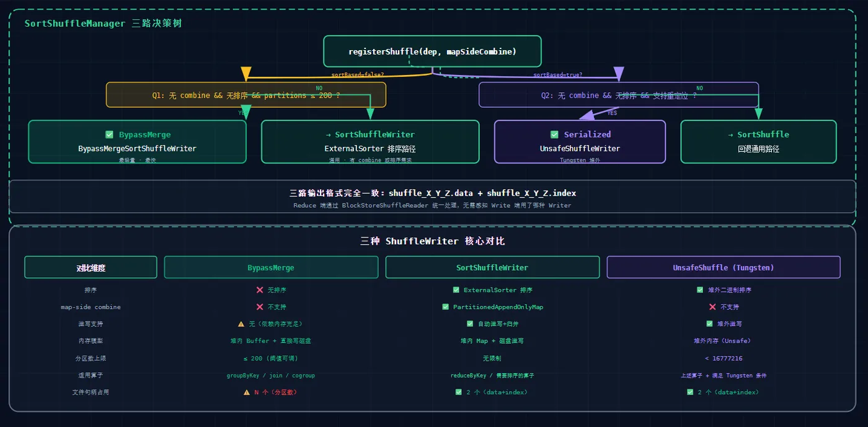This screenshot has height=427, width=868.
Task: Open the UnsafeShuffleWriter result node
Action: click(580, 141)
